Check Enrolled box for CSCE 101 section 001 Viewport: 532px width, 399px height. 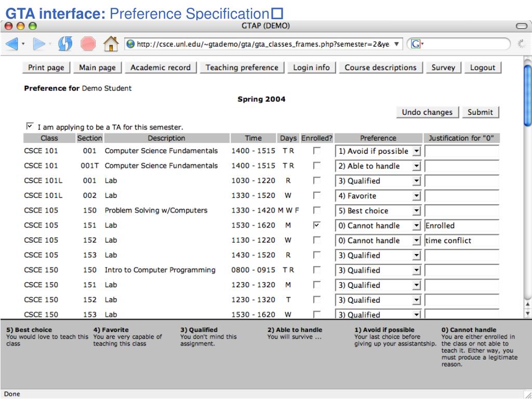coord(316,151)
